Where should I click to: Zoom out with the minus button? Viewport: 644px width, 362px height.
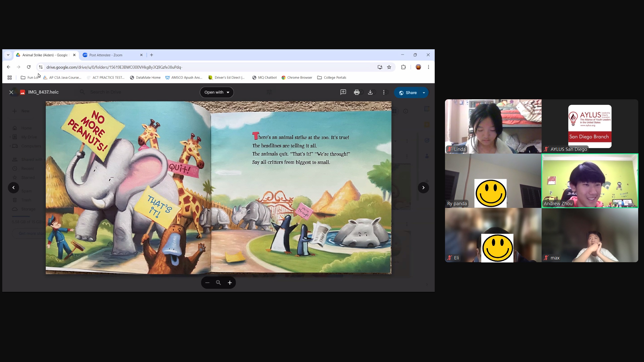(207, 283)
